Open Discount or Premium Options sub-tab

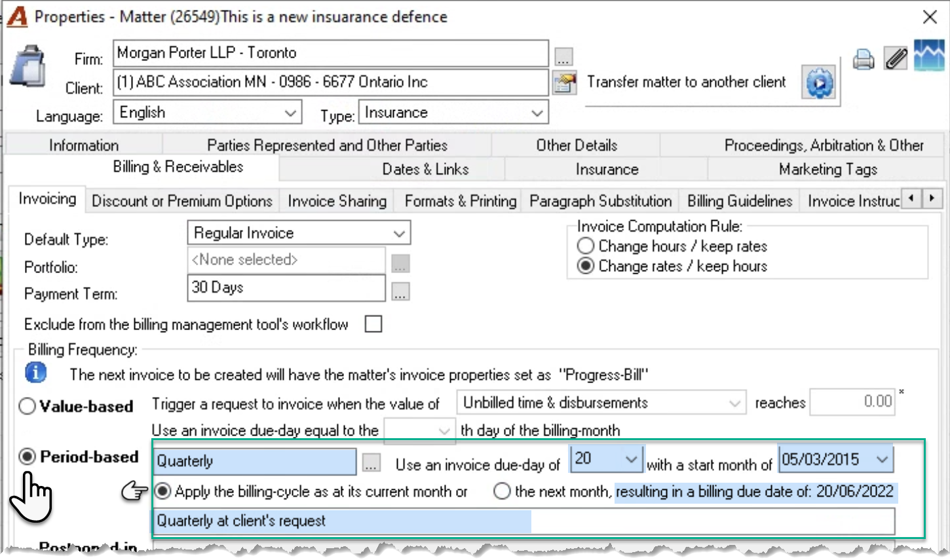tap(182, 201)
